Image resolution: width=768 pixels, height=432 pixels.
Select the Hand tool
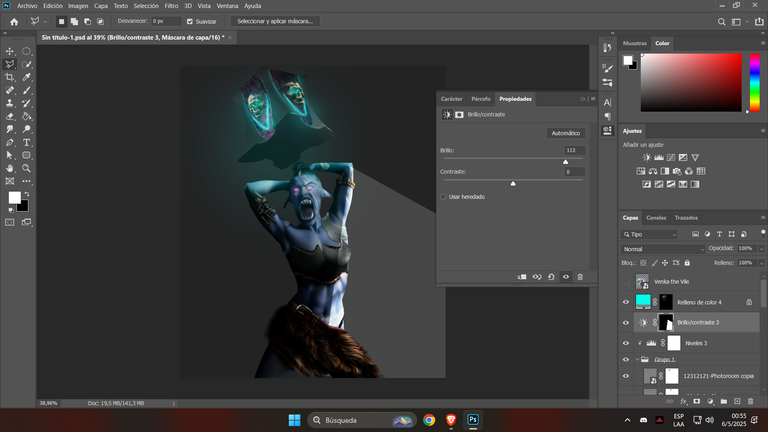10,168
